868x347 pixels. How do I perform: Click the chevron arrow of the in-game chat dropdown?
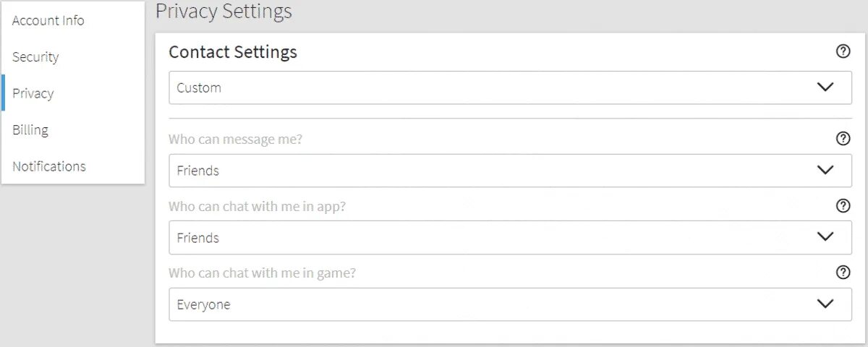[825, 304]
